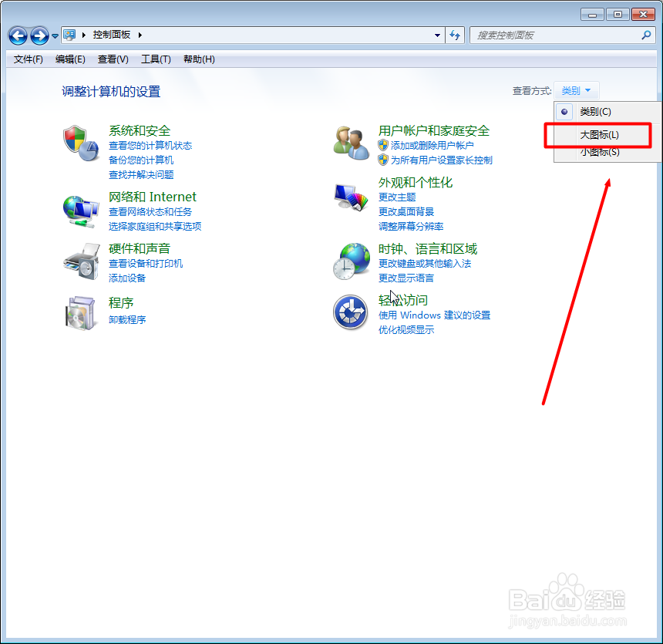663x644 pixels.
Task: Select the 控制面板 breadcrumb segment
Action: pyautogui.click(x=112, y=35)
